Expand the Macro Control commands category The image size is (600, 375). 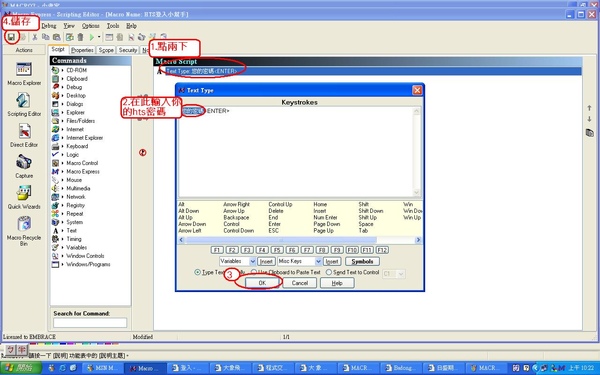click(x=62, y=163)
